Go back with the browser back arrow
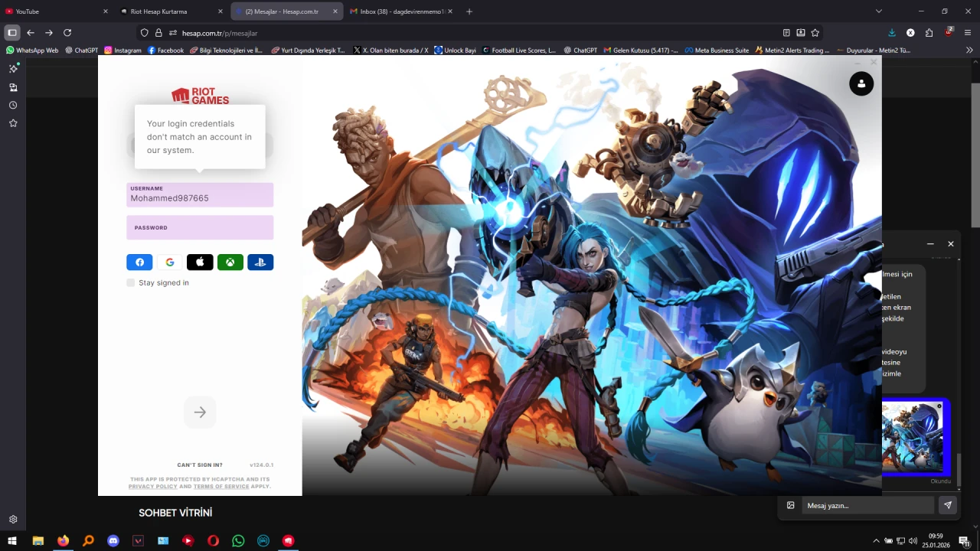This screenshot has width=980, height=551. pyautogui.click(x=31, y=33)
